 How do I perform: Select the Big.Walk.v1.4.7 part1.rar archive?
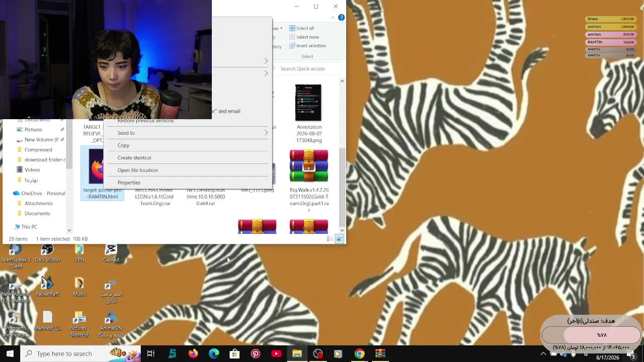pyautogui.click(x=309, y=181)
